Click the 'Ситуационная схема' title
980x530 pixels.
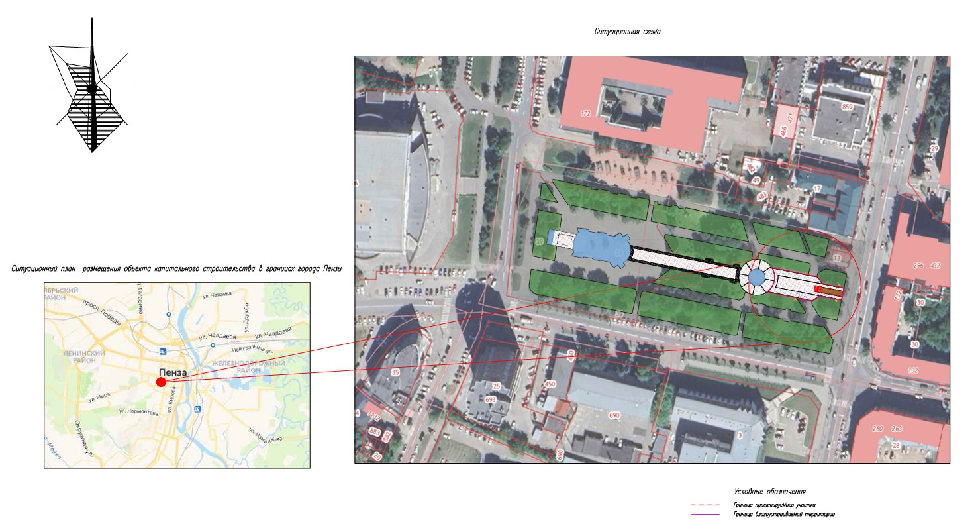point(626,32)
